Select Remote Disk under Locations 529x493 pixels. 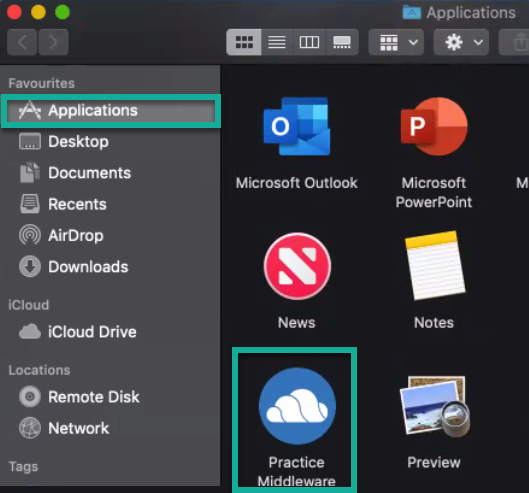point(111,397)
